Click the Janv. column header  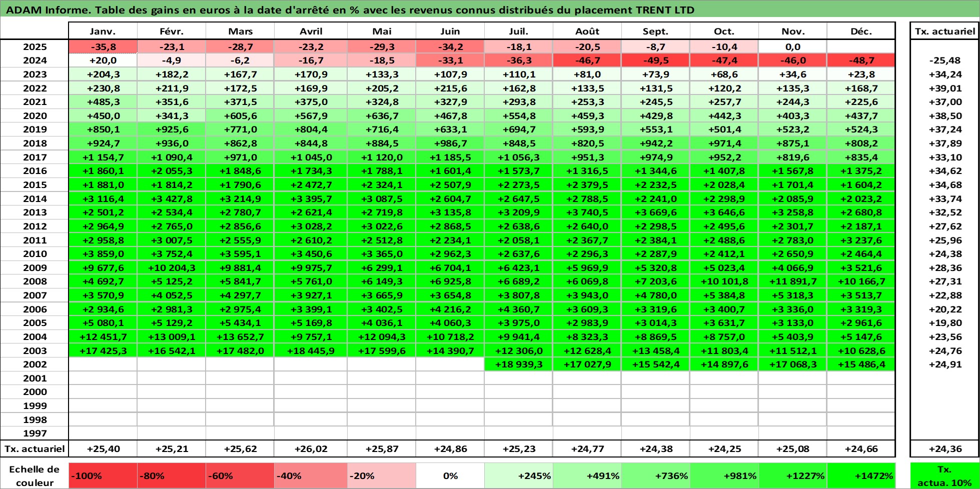103,31
